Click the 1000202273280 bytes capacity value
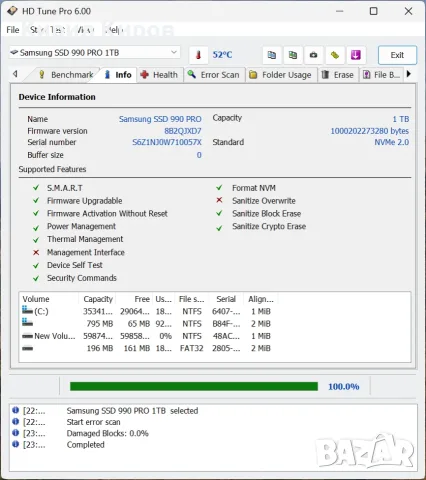Screen dimensions: 426x480 pyautogui.click(x=369, y=131)
